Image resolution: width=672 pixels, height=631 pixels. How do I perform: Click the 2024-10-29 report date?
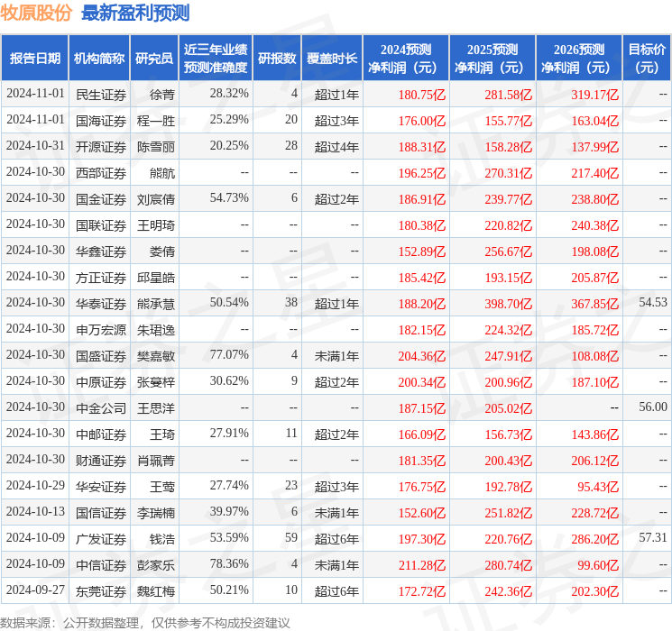[x=35, y=485]
